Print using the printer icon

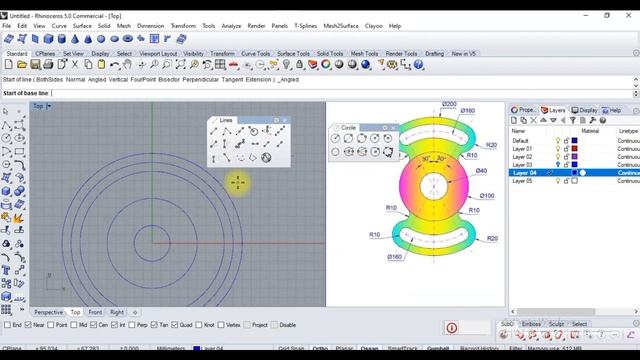click(48, 64)
